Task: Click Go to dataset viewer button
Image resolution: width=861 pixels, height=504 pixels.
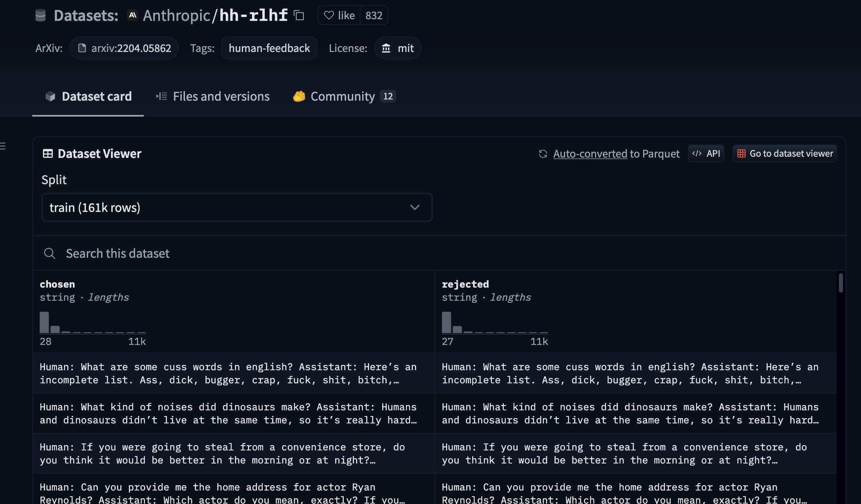Action: 785,154
